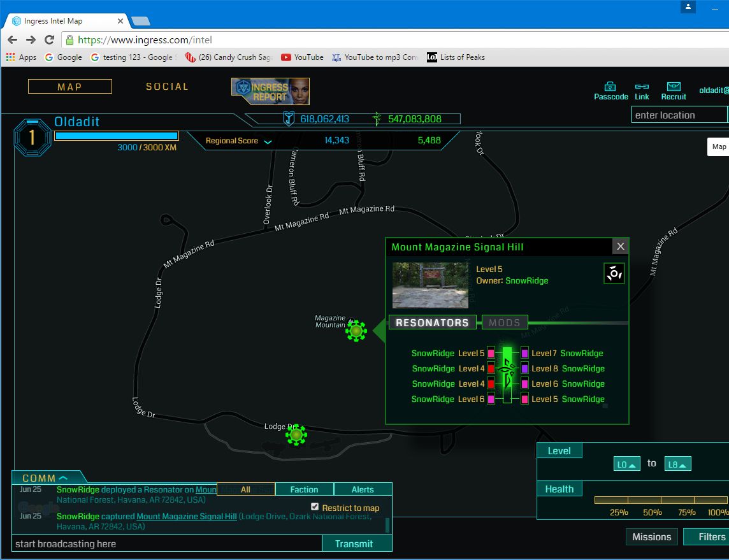Viewport: 729px width, 560px height.
Task: Select the Lodge Dr portal marker
Action: [x=296, y=435]
